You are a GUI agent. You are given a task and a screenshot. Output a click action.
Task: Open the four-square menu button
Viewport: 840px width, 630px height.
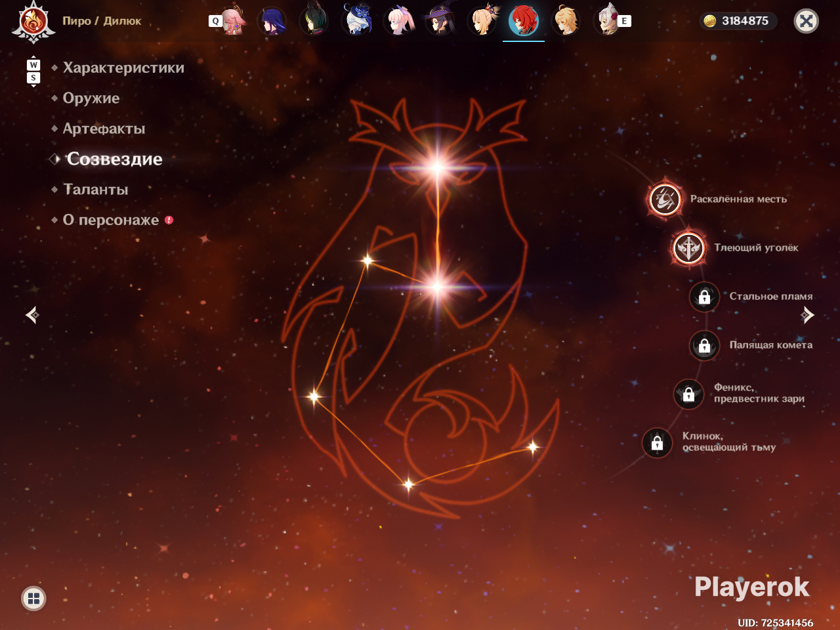tap(33, 598)
